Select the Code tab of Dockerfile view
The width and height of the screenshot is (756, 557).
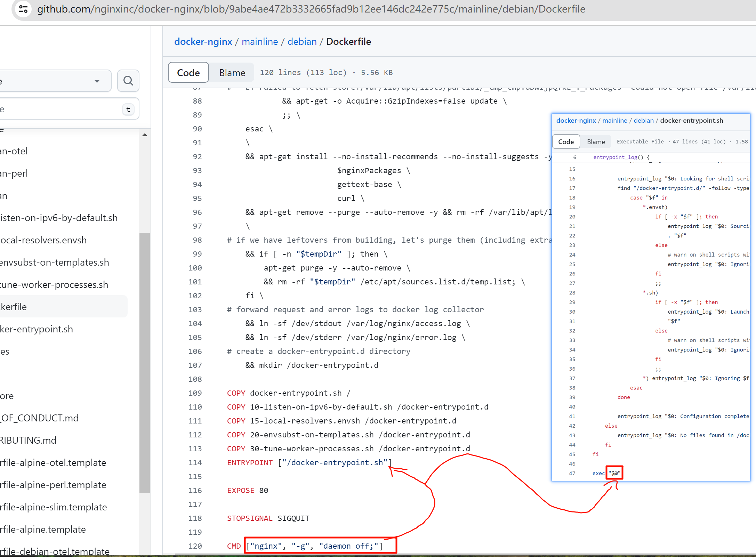click(x=188, y=73)
